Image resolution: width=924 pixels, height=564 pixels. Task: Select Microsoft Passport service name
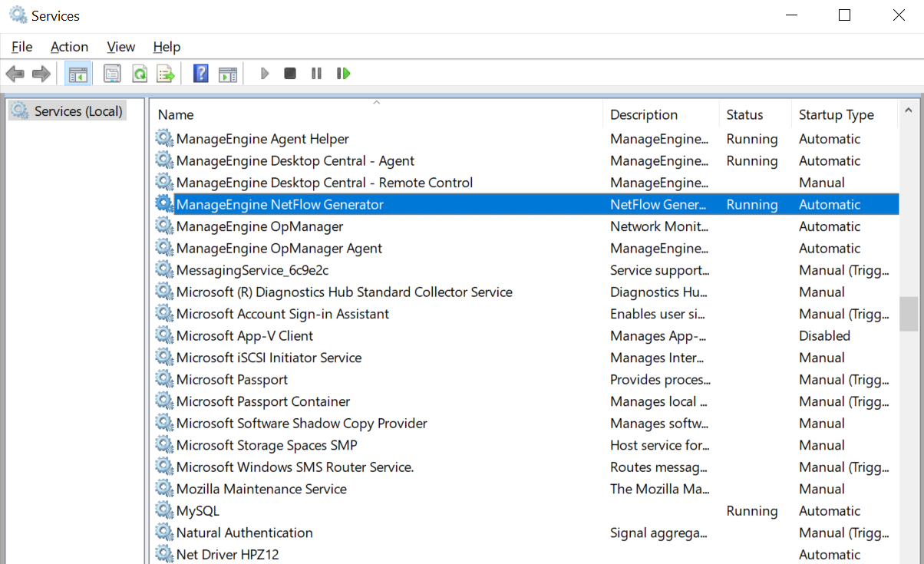point(232,379)
